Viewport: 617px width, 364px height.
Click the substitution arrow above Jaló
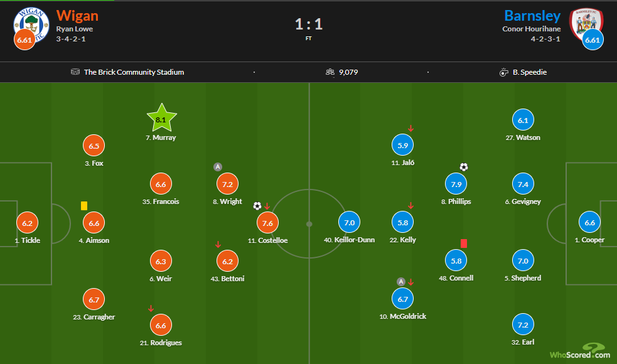tap(410, 128)
